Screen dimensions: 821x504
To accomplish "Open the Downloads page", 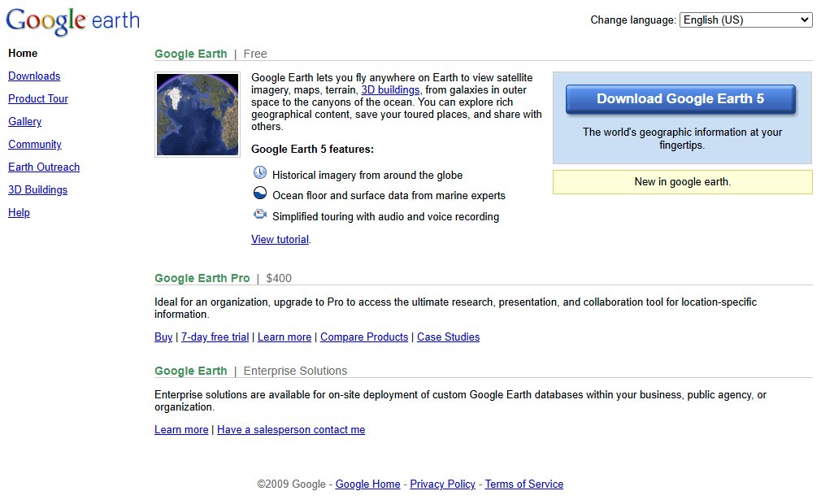I will coord(34,76).
